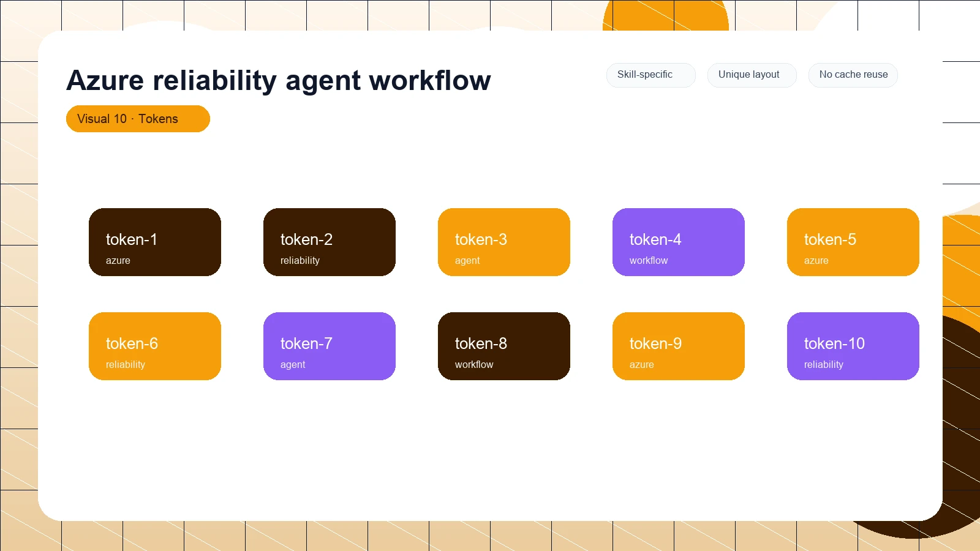Select the token-7 agent card
Image resolution: width=980 pixels, height=551 pixels.
pos(330,346)
